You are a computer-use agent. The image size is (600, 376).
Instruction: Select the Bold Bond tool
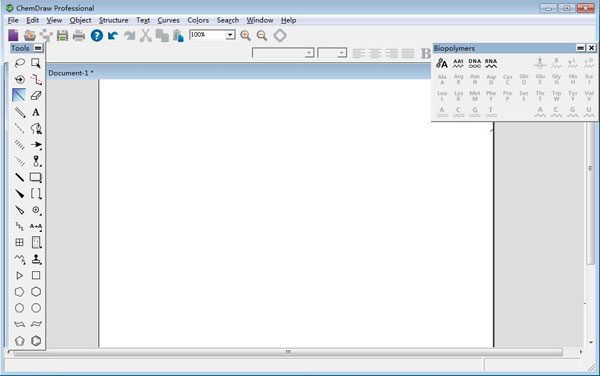click(20, 177)
